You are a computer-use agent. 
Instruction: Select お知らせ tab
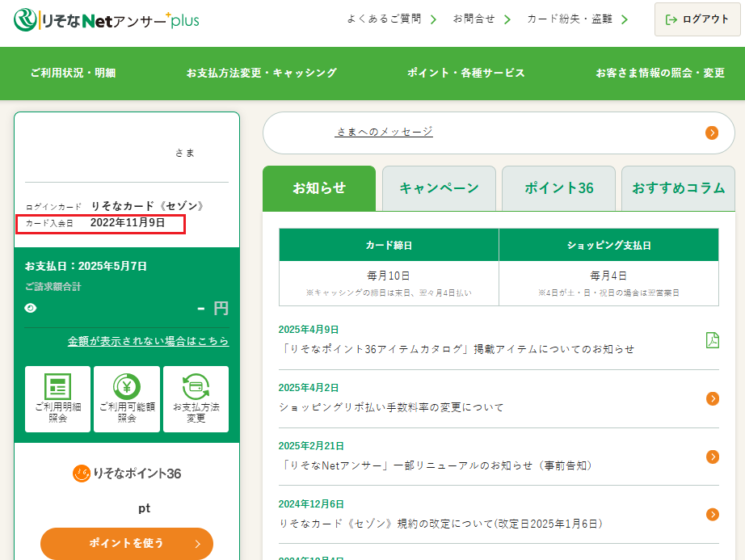click(319, 188)
